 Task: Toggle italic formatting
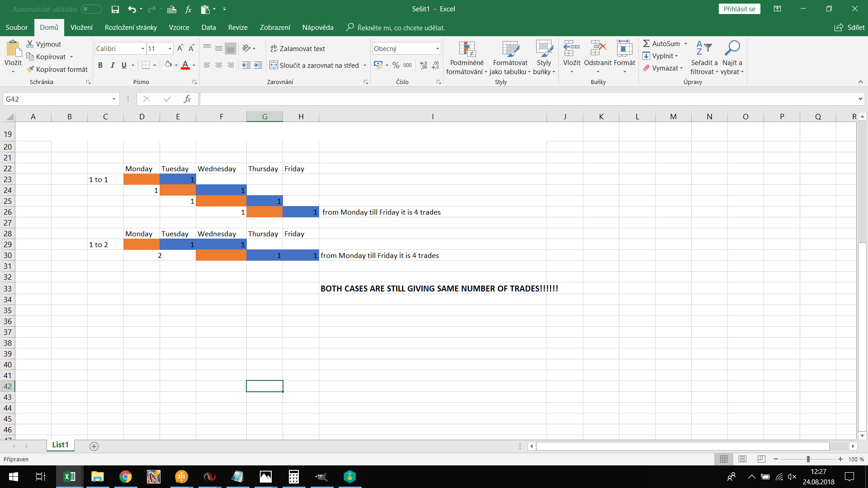click(113, 65)
